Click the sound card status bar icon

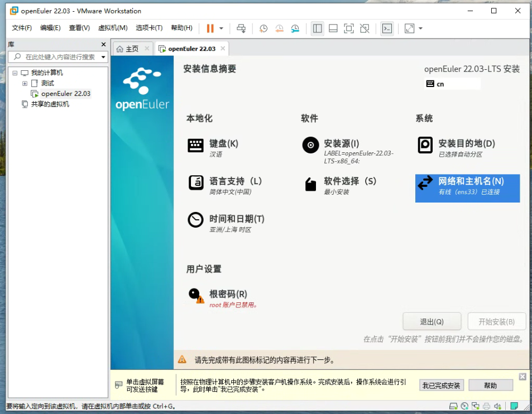(x=497, y=406)
